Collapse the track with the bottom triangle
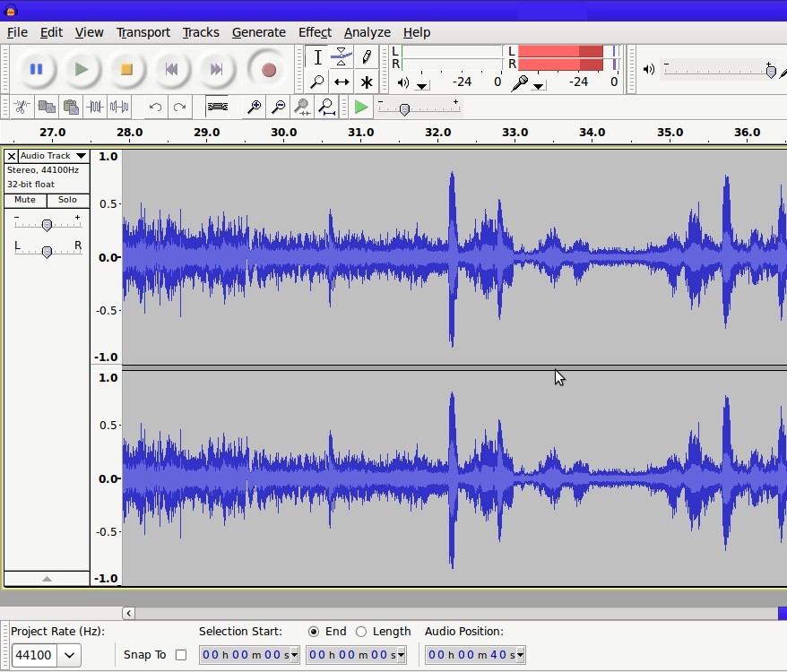787x672 pixels. coord(47,579)
